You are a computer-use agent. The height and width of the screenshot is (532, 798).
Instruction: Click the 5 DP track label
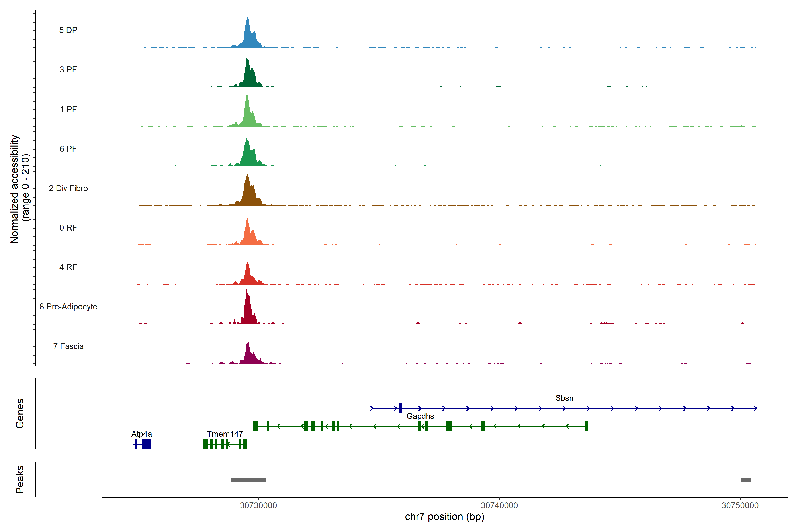(68, 30)
